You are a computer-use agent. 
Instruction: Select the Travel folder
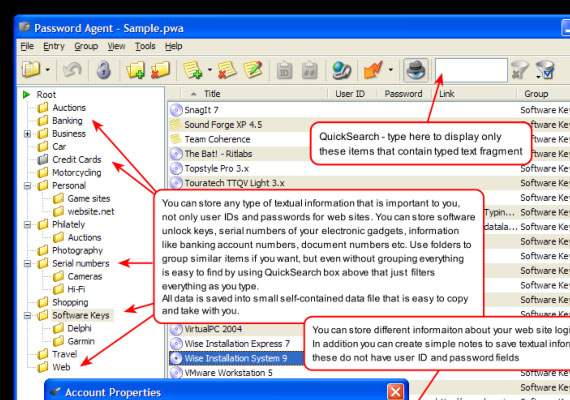pyautogui.click(x=64, y=354)
